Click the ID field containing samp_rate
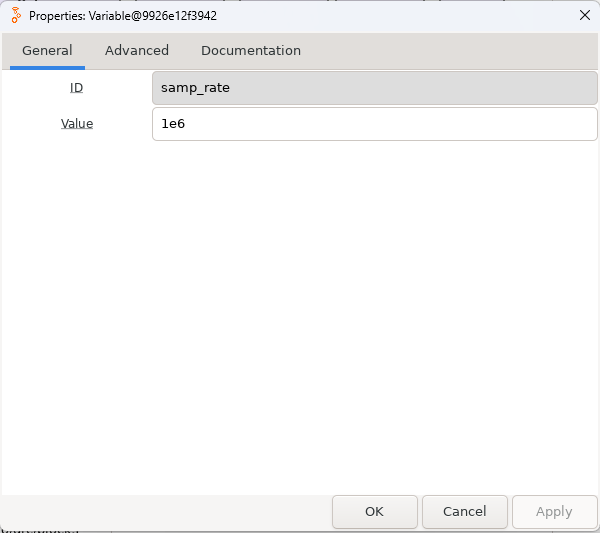The width and height of the screenshot is (600, 533). click(x=375, y=88)
